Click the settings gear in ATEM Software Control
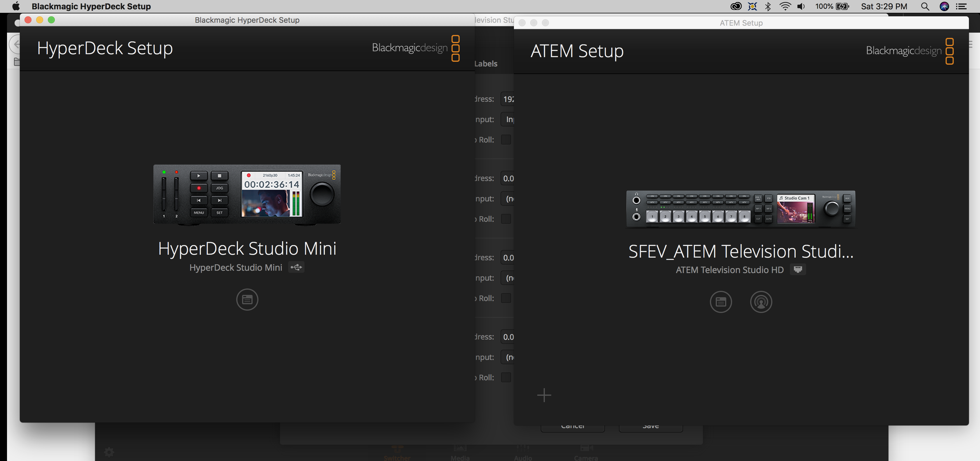 (x=109, y=452)
